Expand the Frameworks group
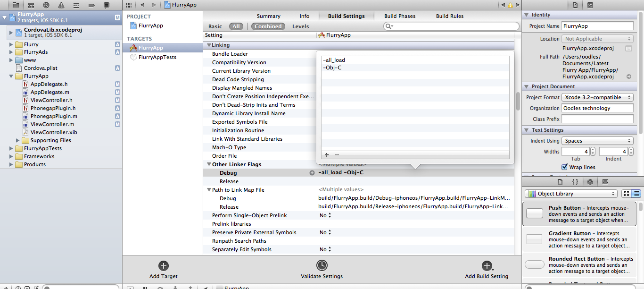This screenshot has height=289, width=644. 11,157
